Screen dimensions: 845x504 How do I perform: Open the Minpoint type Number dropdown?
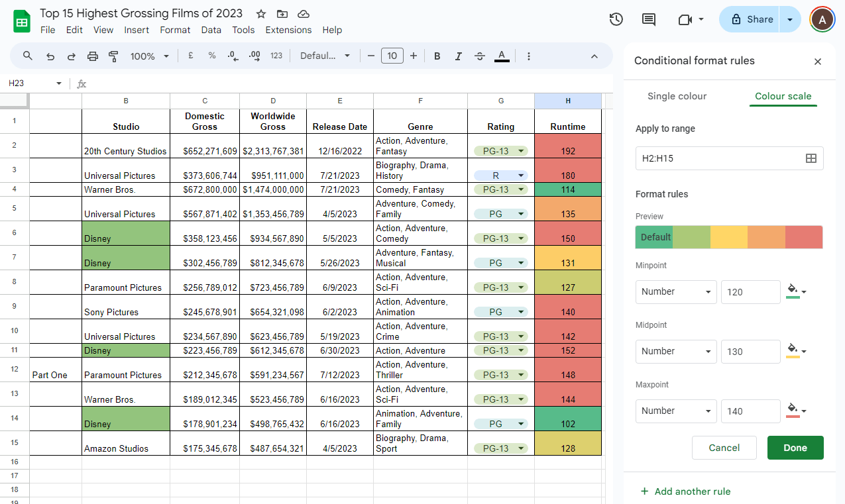coord(676,292)
